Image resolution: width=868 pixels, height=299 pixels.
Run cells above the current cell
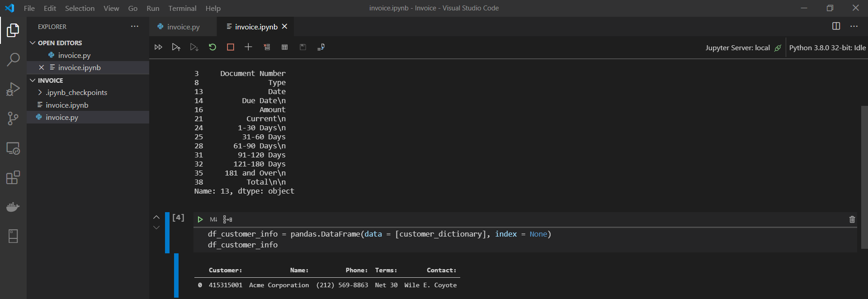(176, 47)
